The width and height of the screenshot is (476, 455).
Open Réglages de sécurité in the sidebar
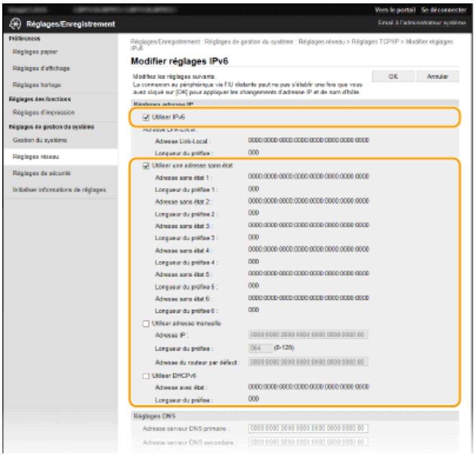coord(42,173)
